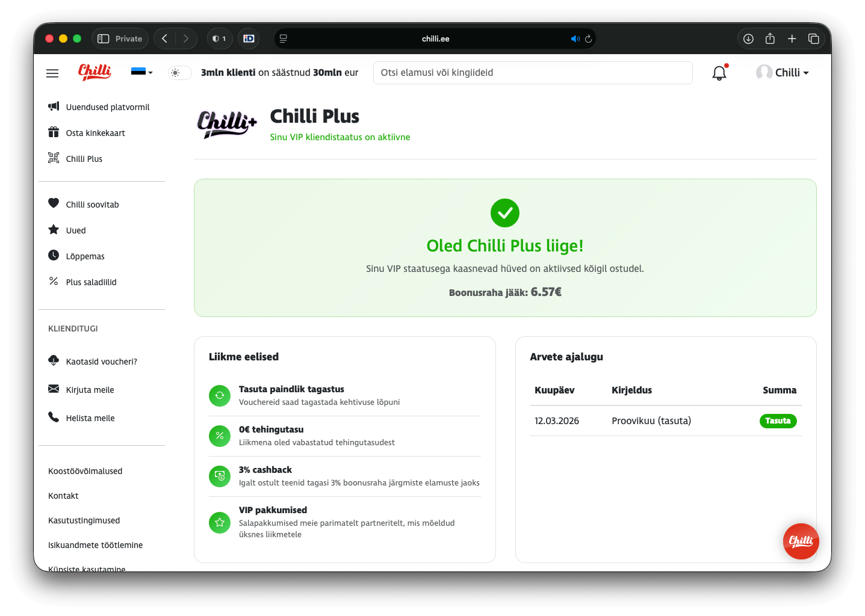Click the Safari share icon
The width and height of the screenshot is (865, 616).
[x=770, y=38]
